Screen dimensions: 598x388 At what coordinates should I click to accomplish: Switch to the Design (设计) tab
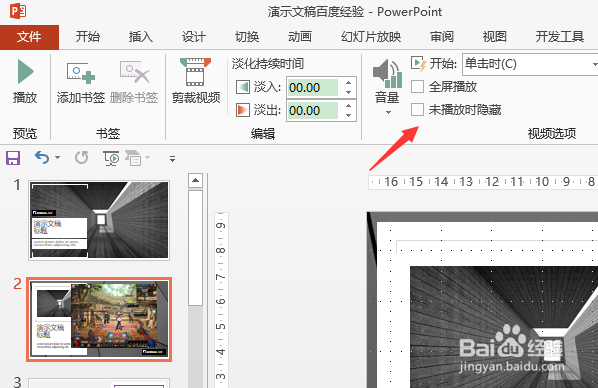point(194,37)
